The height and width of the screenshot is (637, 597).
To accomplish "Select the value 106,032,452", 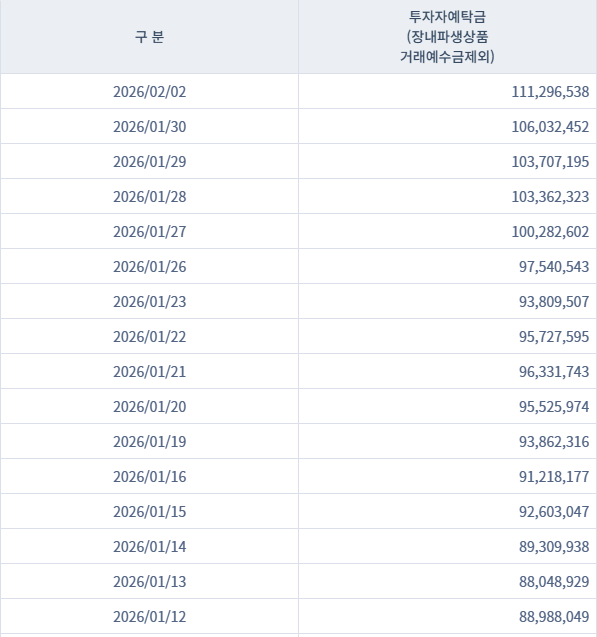I will click(x=550, y=127).
